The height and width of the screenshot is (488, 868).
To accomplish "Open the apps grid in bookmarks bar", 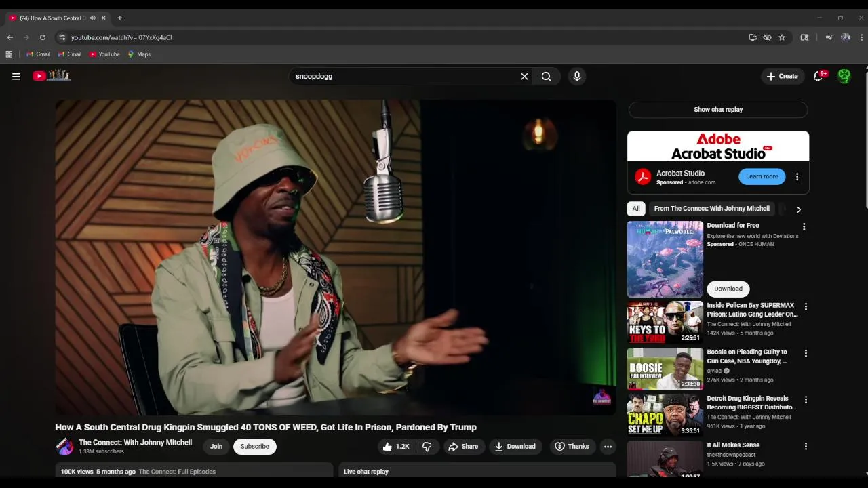I will pos(9,54).
